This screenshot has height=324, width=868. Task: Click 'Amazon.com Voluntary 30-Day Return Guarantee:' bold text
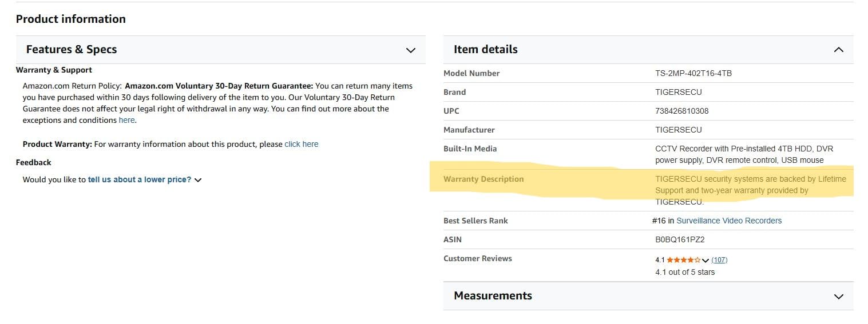click(219, 86)
